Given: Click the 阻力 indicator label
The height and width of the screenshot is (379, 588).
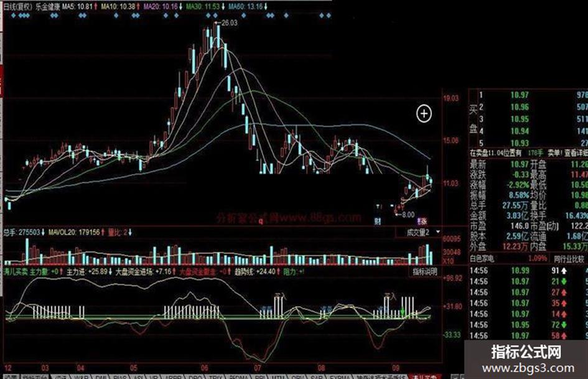Looking at the screenshot, I should [x=290, y=271].
